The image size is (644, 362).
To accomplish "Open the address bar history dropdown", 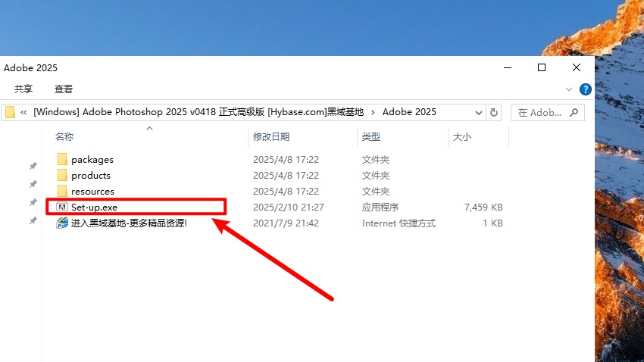I will click(x=479, y=112).
